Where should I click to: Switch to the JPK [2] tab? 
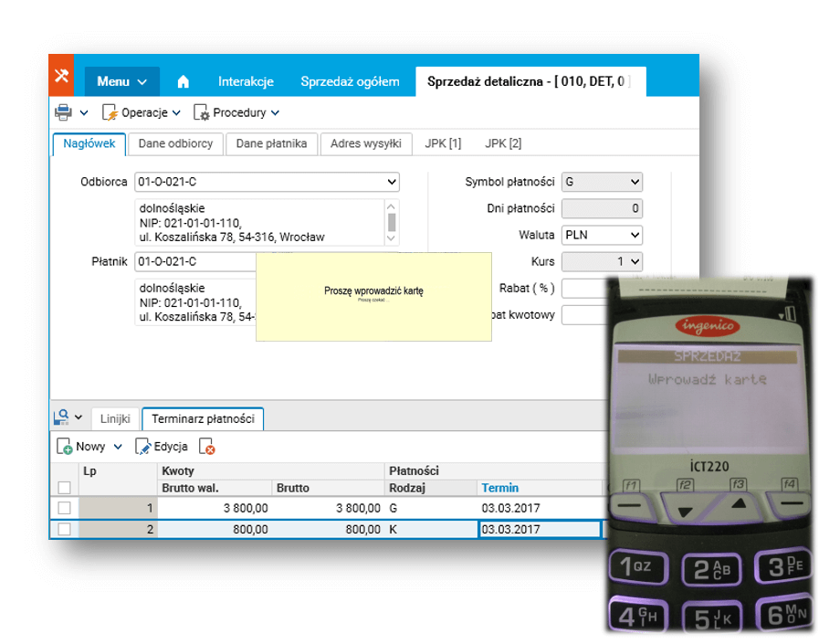tap(503, 143)
